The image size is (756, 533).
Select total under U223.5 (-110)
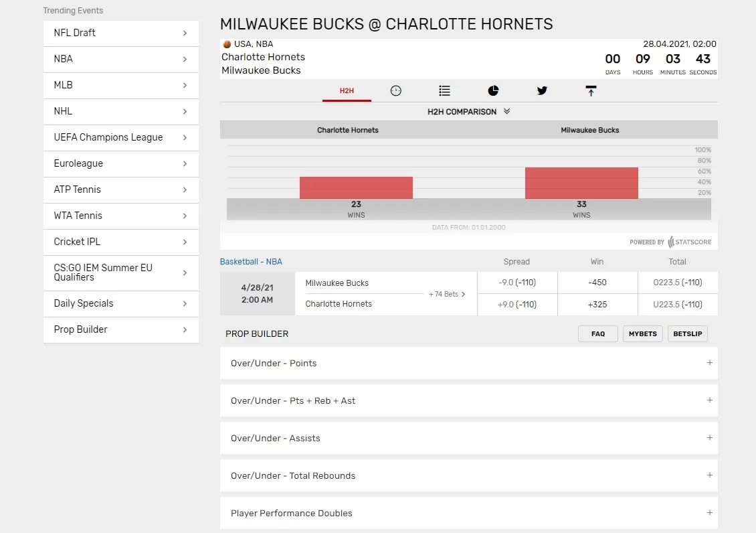point(678,305)
